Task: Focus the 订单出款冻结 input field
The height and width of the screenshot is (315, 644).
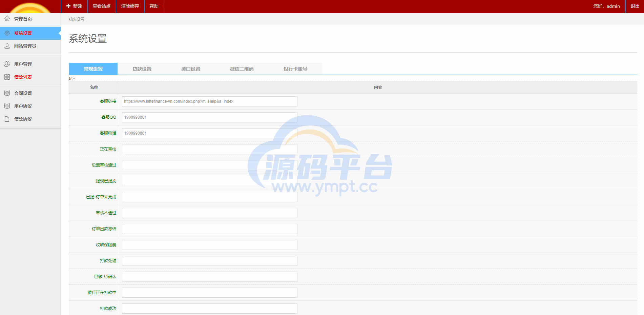Action: pos(210,229)
